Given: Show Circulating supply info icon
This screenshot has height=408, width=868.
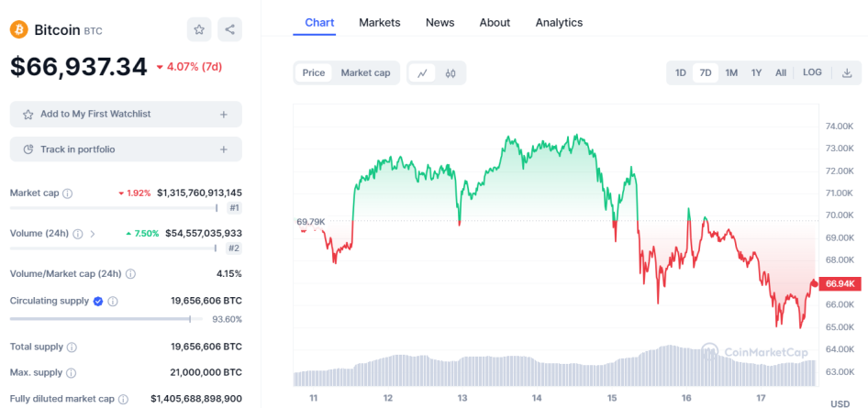Looking at the screenshot, I should 112,302.
